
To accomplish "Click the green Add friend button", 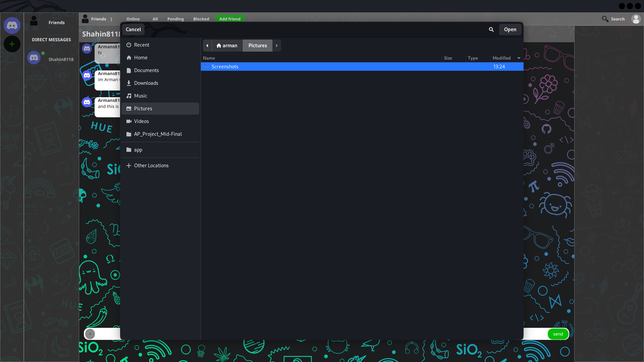I will coord(229,19).
